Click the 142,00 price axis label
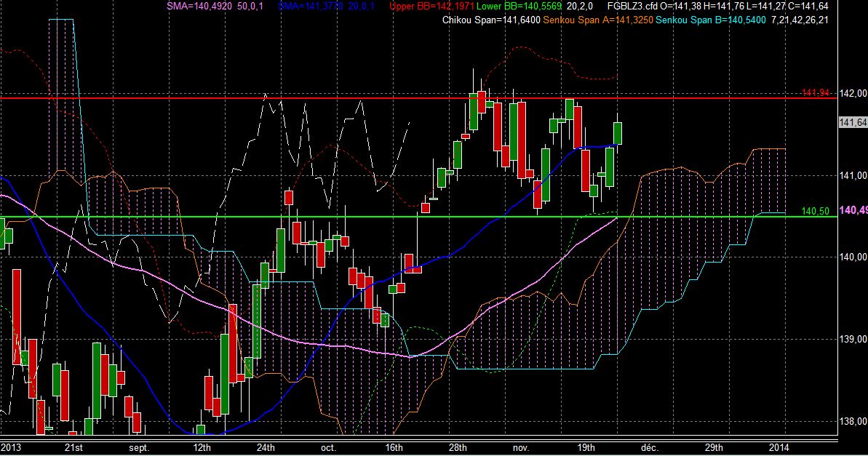The width and height of the screenshot is (868, 456). [x=853, y=94]
